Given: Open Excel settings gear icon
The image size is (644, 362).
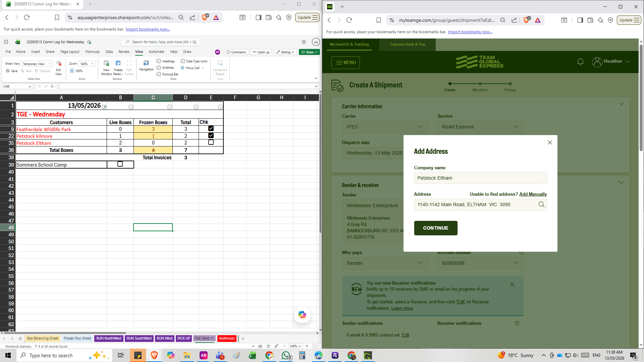Looking at the screenshot, I should 304,42.
